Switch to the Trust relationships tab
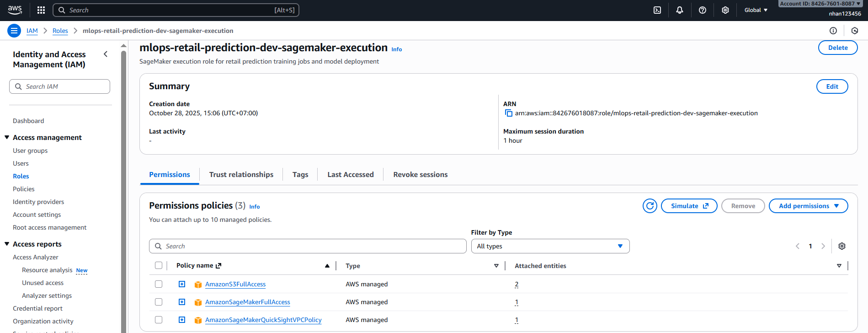The height and width of the screenshot is (333, 868). point(241,175)
